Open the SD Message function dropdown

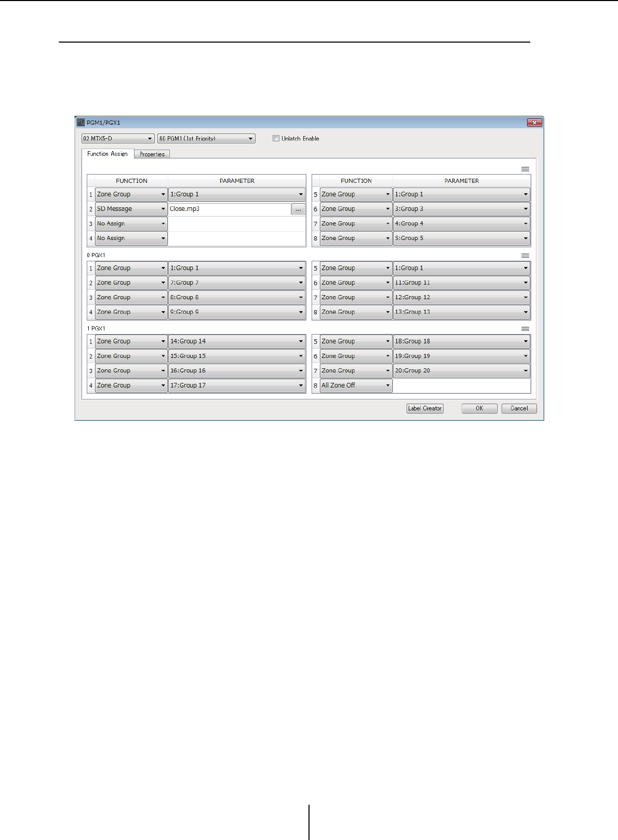[x=131, y=209]
